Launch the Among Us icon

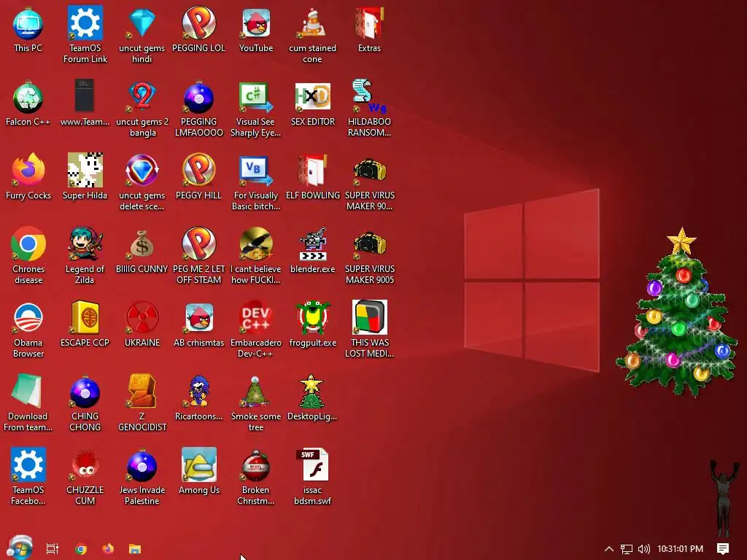[x=198, y=471]
